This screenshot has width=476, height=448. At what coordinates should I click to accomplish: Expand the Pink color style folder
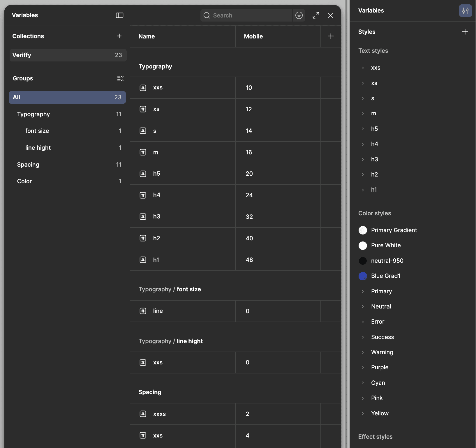coord(363,398)
